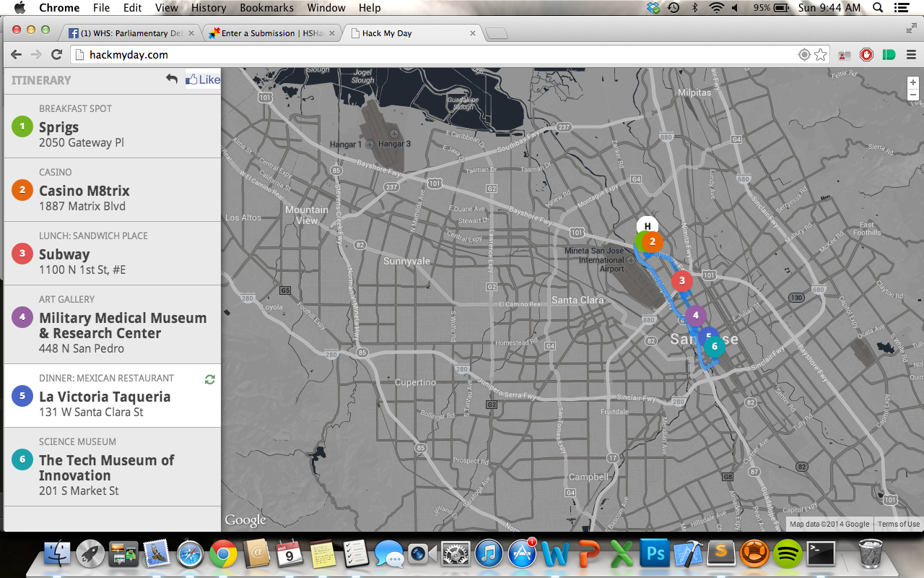Close the Hack My Day tab

(473, 33)
